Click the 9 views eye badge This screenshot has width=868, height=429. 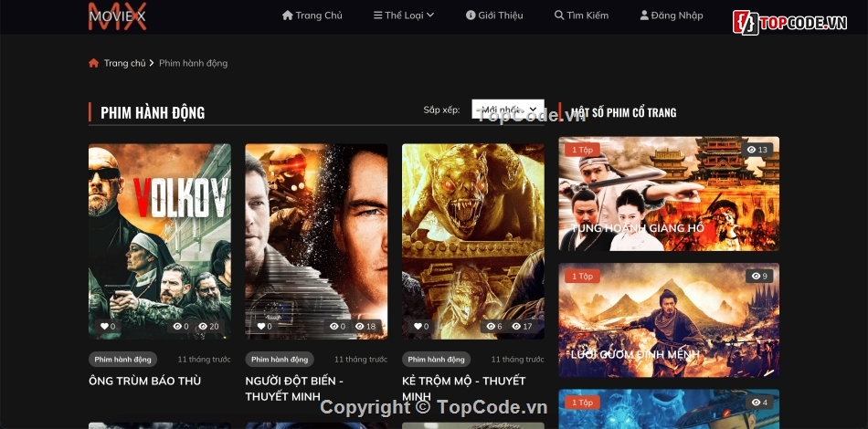coord(759,276)
